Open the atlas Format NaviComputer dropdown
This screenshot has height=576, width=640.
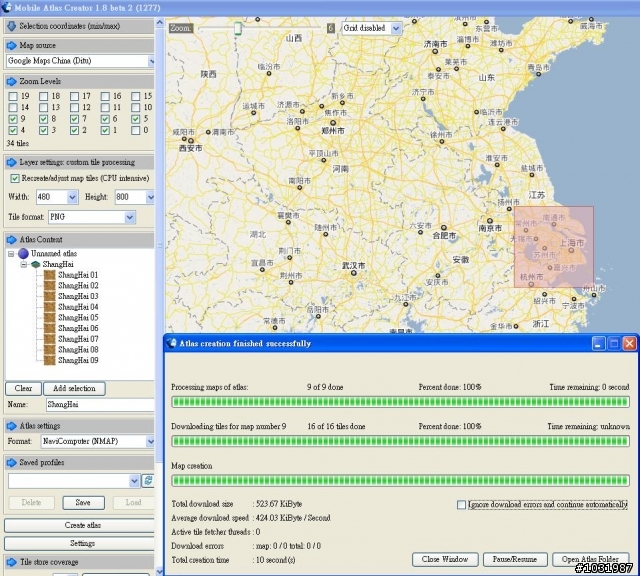coord(150,441)
